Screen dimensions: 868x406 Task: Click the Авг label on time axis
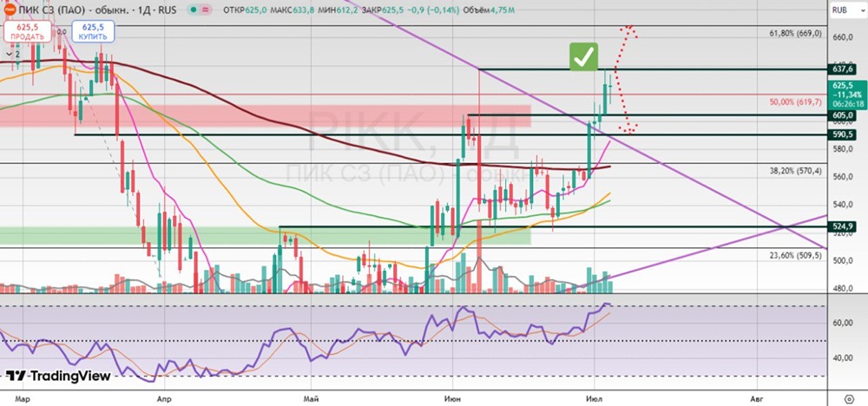click(757, 398)
